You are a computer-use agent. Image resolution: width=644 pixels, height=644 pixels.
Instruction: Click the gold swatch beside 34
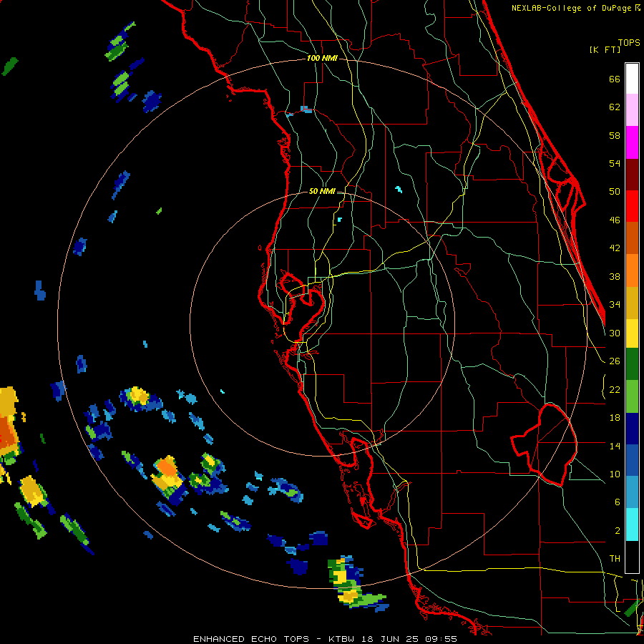[632, 303]
